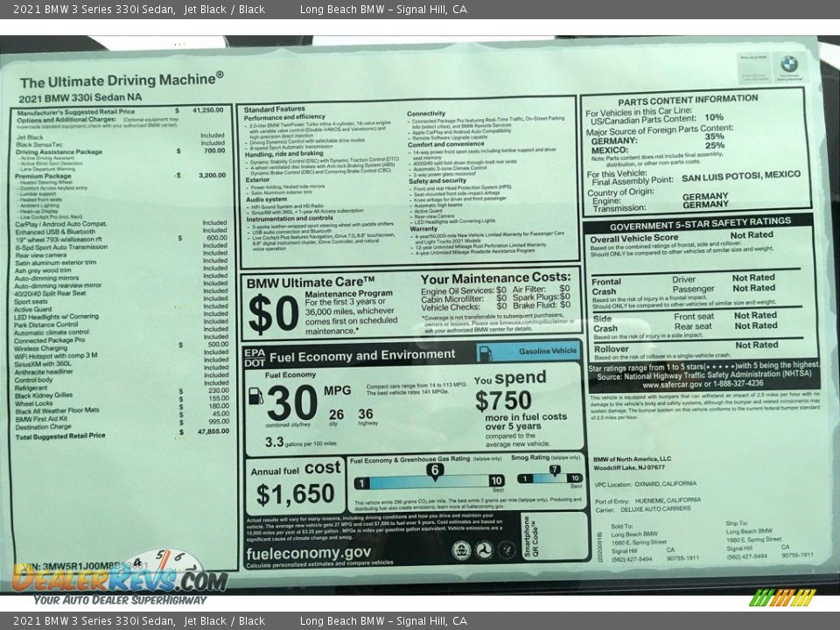The height and width of the screenshot is (630, 840).
Task: Select "2021 BMW 330i Sedan NA" title
Action: click(x=80, y=98)
